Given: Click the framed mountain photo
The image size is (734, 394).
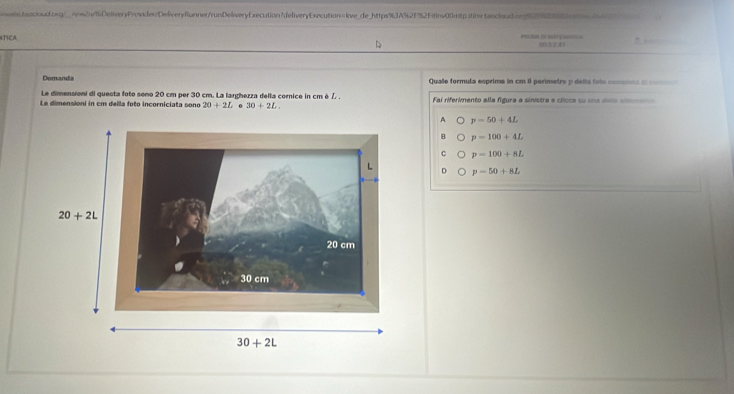Looking at the screenshot, I should 247,222.
